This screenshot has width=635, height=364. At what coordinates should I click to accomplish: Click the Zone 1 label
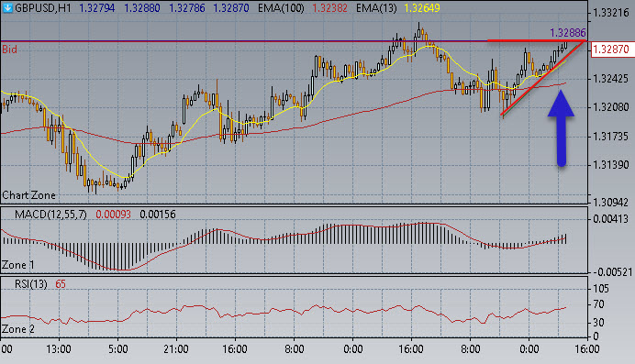[x=18, y=265]
